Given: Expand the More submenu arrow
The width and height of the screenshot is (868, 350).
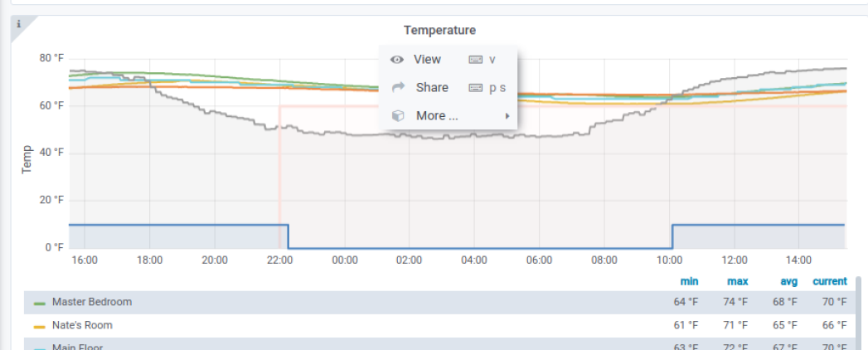Looking at the screenshot, I should 507,116.
